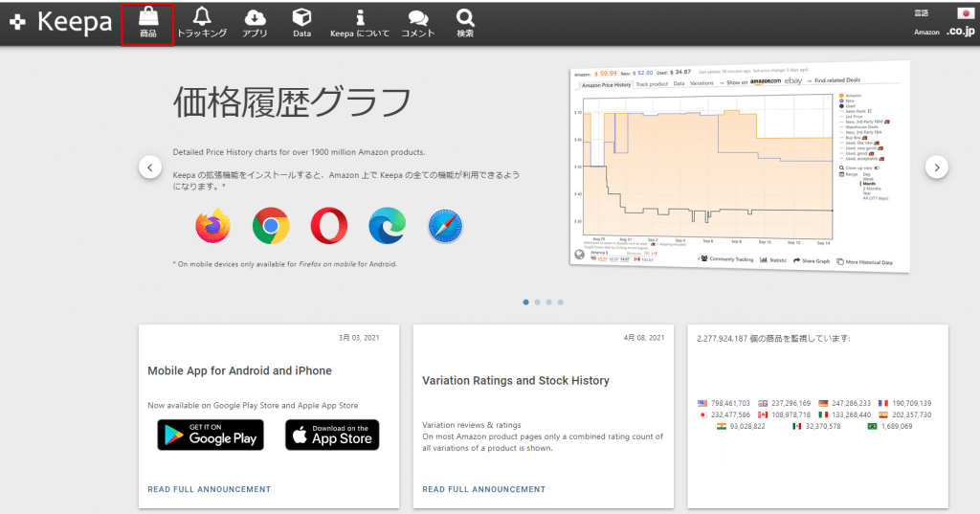Click the Get it on Google Play badge
Image resolution: width=980 pixels, height=514 pixels.
pyautogui.click(x=211, y=435)
